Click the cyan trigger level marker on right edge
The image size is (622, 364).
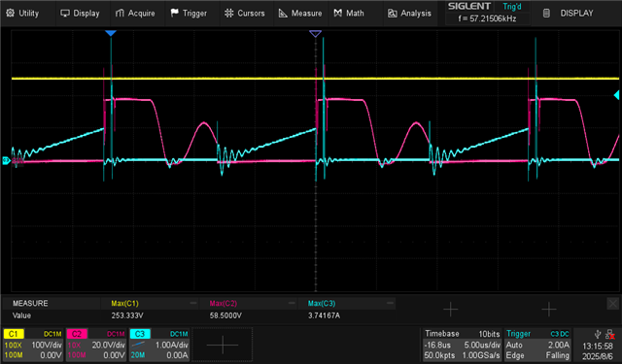coord(616,95)
